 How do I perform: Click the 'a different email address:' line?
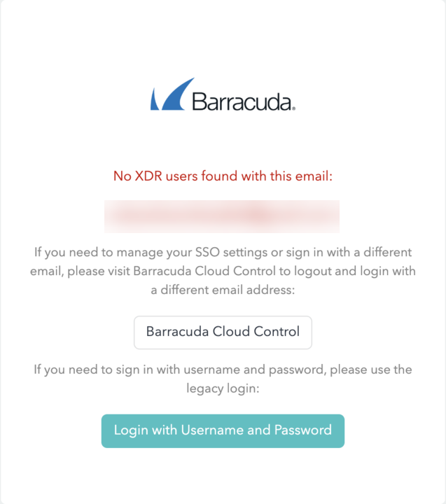coord(223,290)
